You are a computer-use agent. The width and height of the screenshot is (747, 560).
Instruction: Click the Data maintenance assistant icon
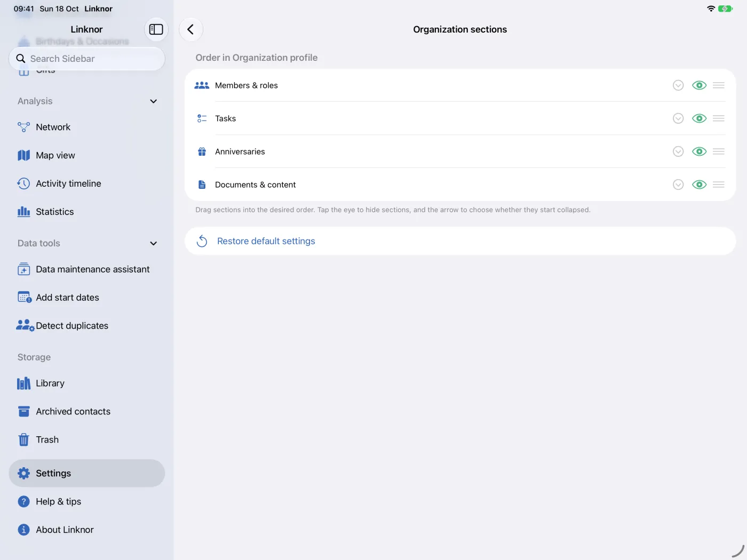[x=23, y=269]
